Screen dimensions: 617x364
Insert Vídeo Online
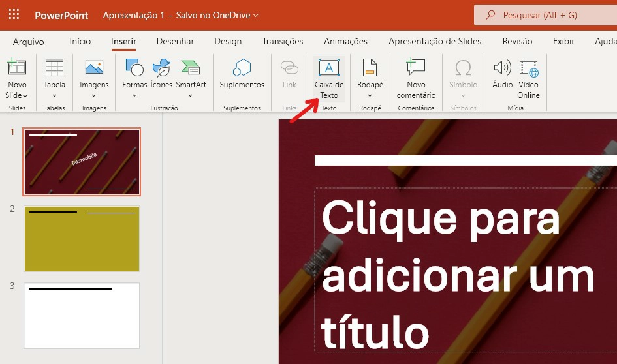tap(528, 78)
